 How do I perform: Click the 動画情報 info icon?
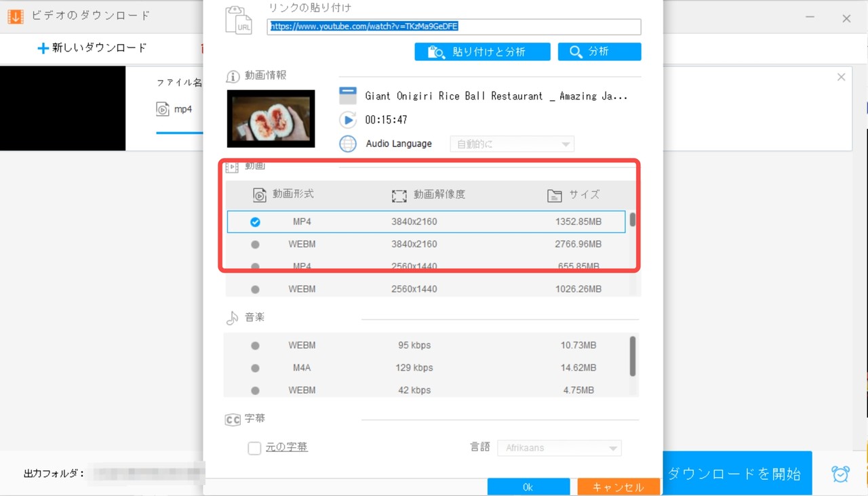[233, 76]
